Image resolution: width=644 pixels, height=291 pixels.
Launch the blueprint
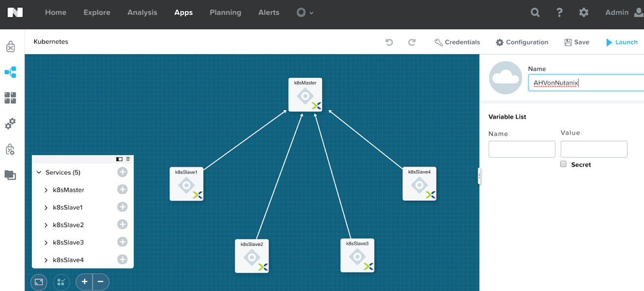coord(622,42)
